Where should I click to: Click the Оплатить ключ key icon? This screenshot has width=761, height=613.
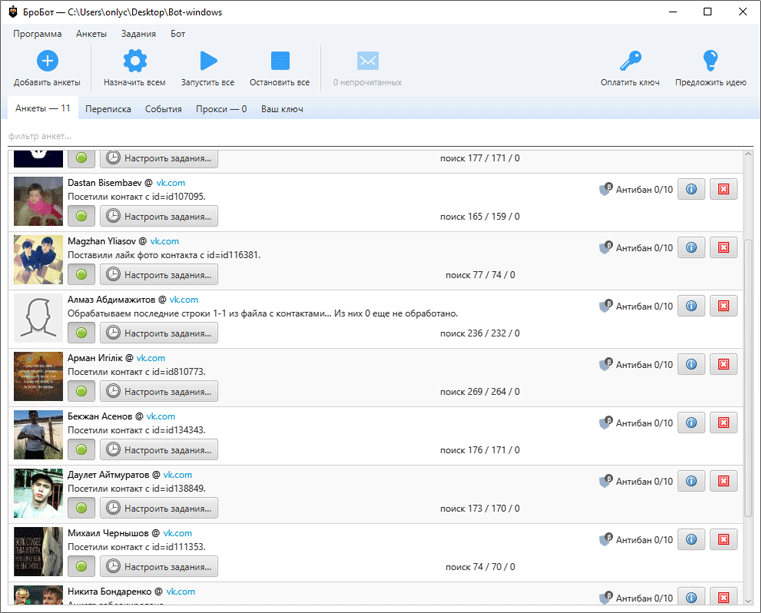[630, 61]
